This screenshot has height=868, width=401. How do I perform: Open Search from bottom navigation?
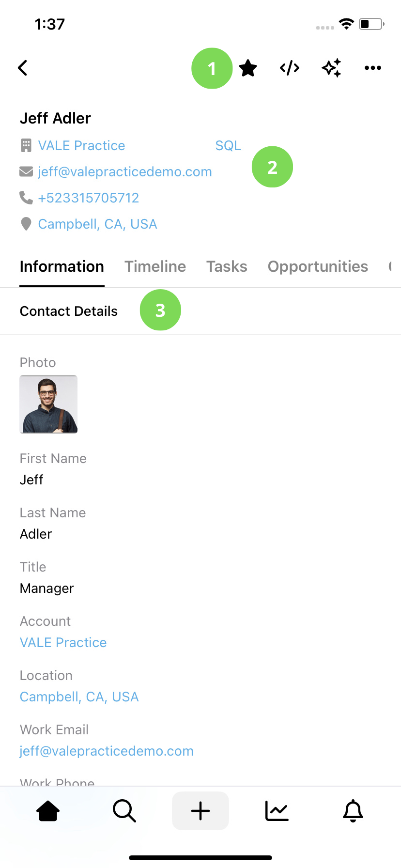(124, 811)
